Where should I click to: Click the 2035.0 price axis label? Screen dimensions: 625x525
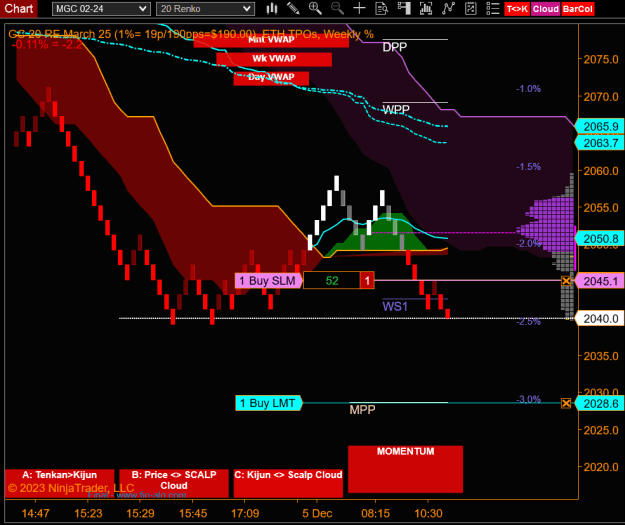coord(601,356)
